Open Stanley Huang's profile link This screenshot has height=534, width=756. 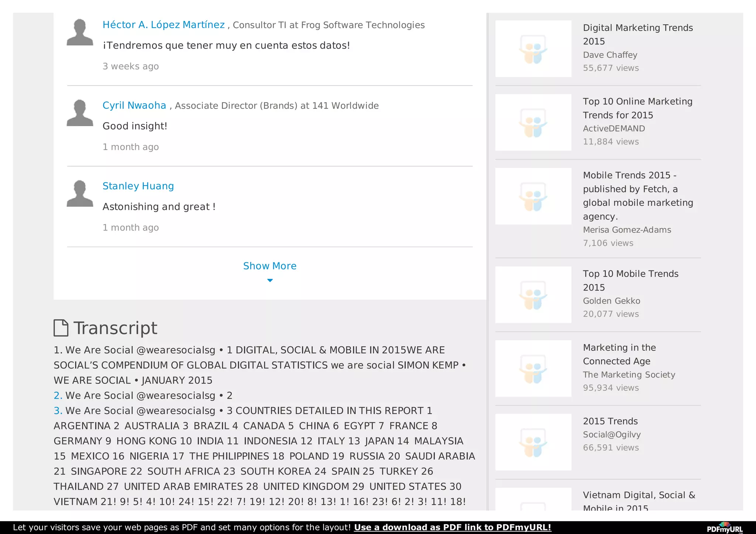(x=138, y=186)
